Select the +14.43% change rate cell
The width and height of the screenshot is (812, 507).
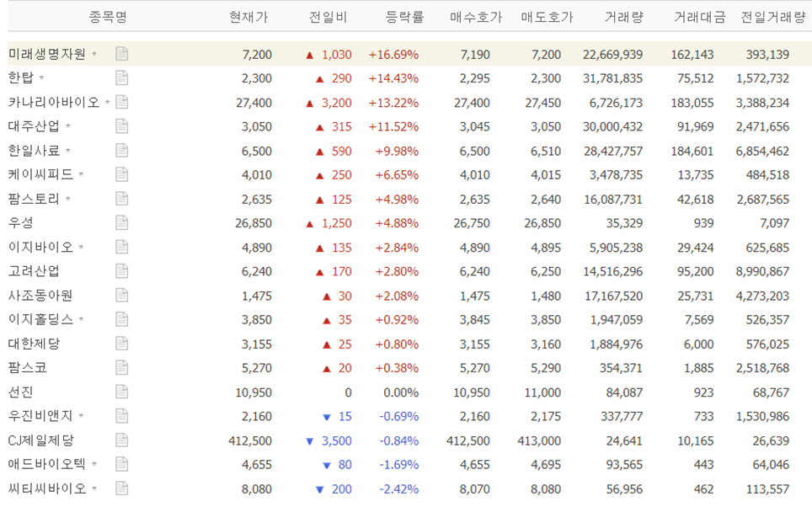coord(393,78)
